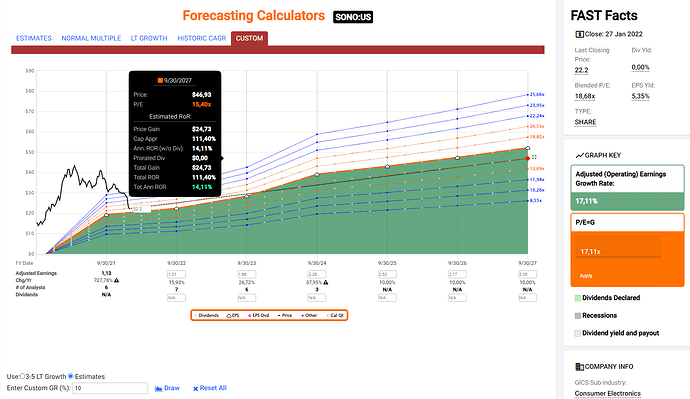Click Blended P/E value 18,68x
This screenshot has height=399, width=690.
coord(585,96)
